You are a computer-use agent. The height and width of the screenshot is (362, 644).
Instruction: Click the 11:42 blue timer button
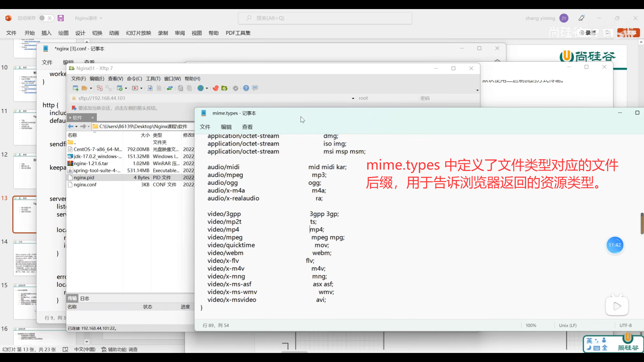pos(614,245)
